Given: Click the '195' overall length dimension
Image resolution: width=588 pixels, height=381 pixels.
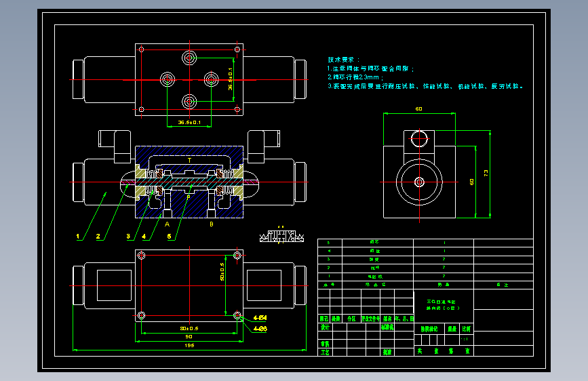Looking at the screenshot, I should pyautogui.click(x=189, y=345).
